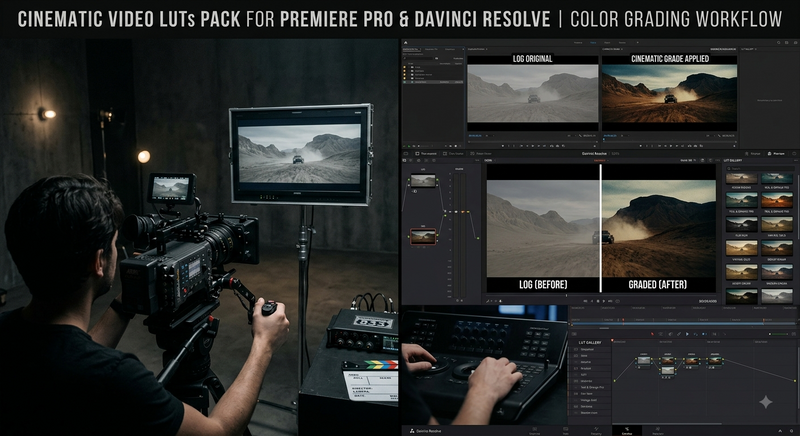Click the red marker on the mini timeline

pos(623,320)
